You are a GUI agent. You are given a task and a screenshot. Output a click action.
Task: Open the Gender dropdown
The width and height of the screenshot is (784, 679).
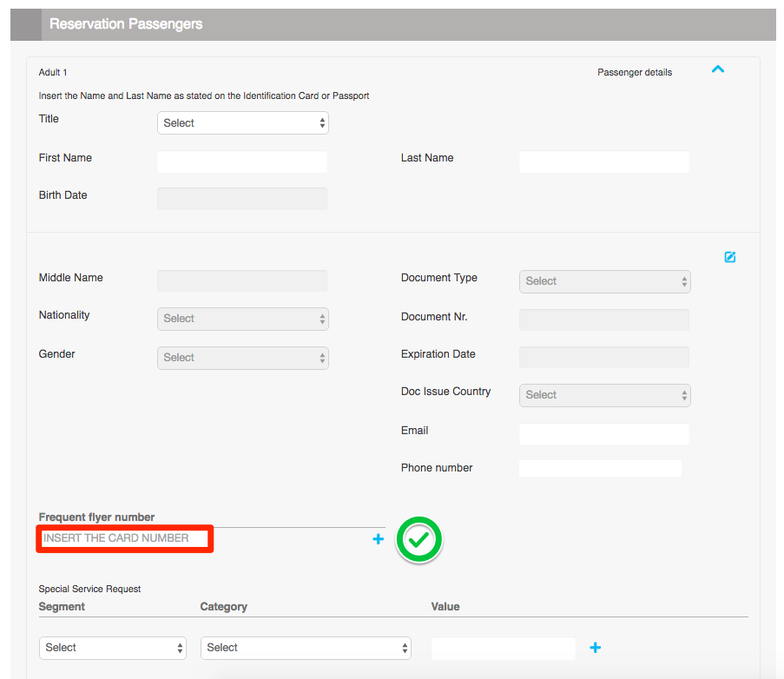[242, 358]
